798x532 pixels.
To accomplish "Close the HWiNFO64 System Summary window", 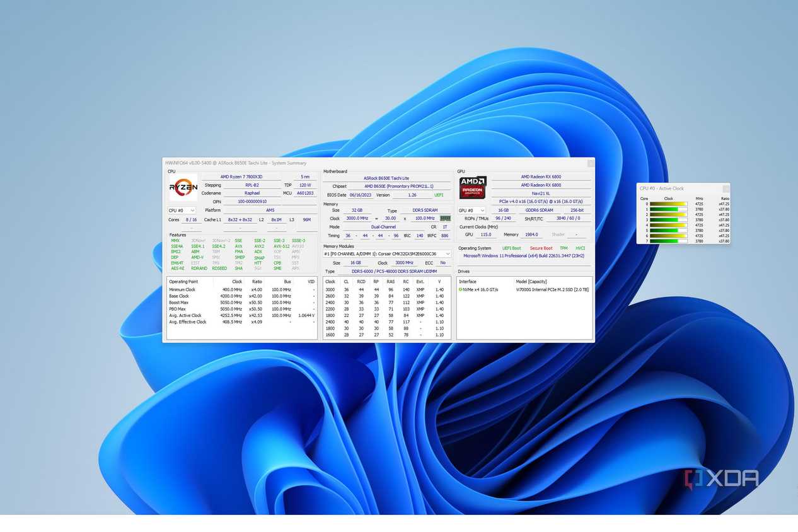I will click(x=590, y=163).
